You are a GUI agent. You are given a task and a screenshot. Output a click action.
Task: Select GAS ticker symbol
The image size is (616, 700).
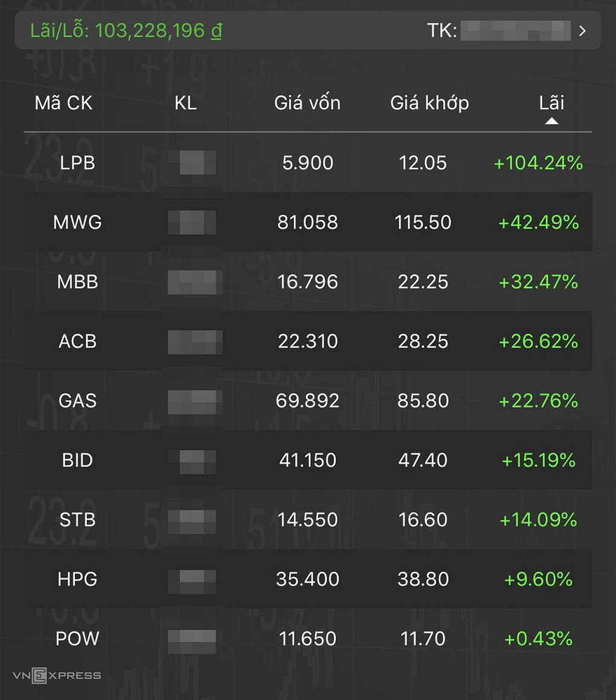(77, 401)
